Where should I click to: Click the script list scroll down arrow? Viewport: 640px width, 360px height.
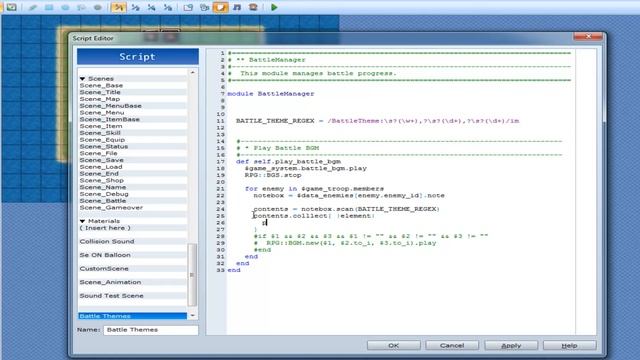pos(192,316)
